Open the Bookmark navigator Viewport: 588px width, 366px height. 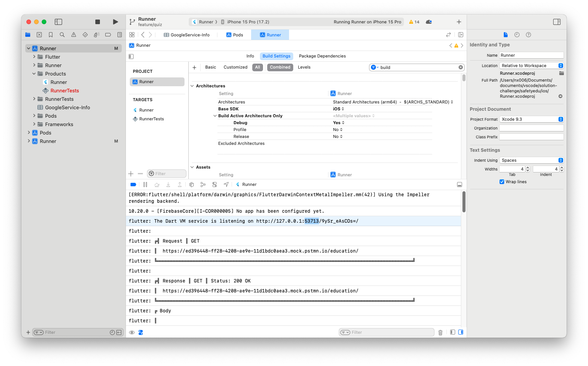click(x=51, y=35)
